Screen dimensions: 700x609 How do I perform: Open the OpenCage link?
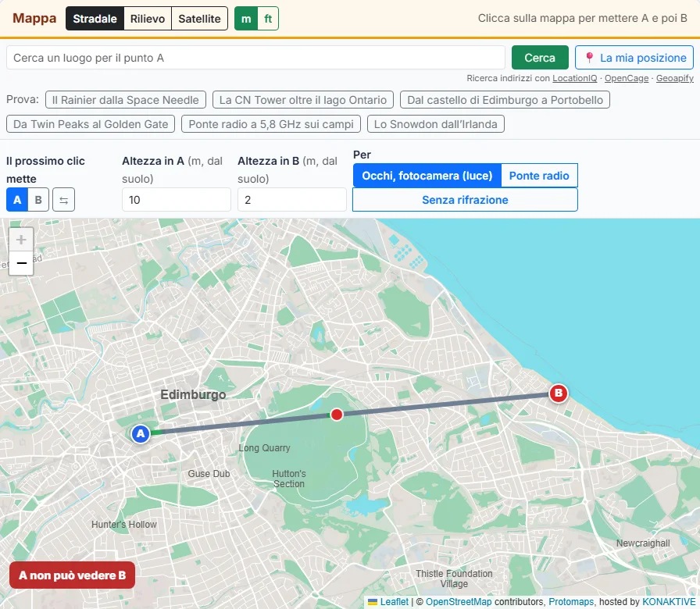click(x=627, y=79)
